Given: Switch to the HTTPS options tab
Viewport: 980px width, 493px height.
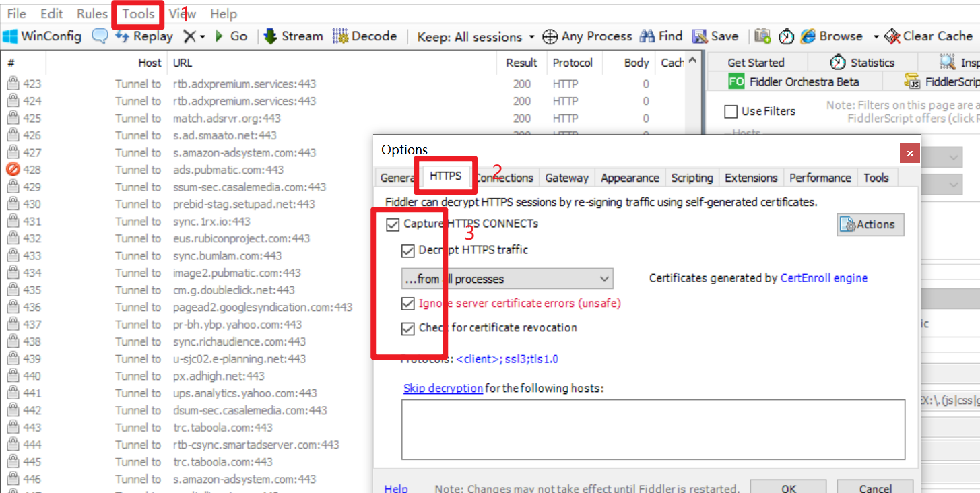Looking at the screenshot, I should [x=445, y=176].
